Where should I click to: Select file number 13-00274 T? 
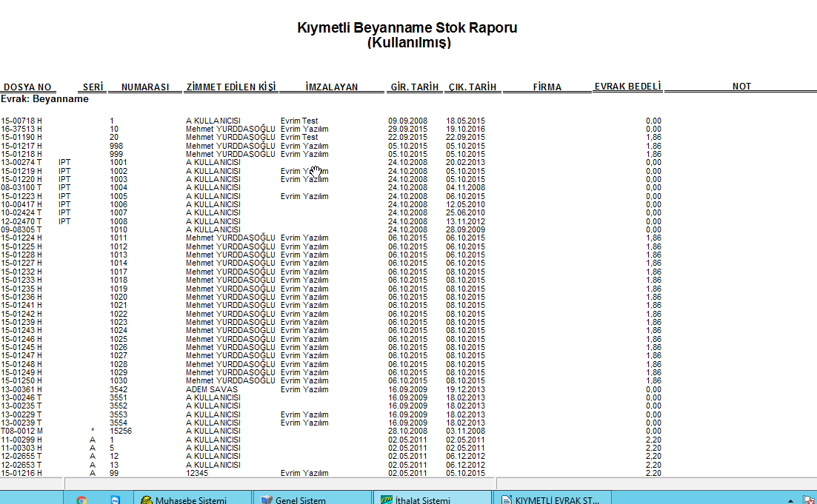click(x=21, y=162)
